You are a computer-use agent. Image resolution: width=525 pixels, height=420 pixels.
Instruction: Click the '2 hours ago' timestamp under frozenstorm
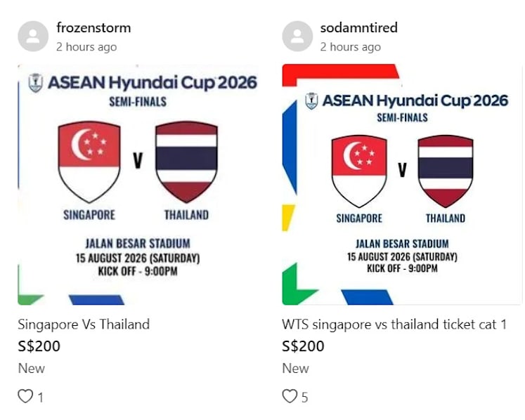coord(86,47)
